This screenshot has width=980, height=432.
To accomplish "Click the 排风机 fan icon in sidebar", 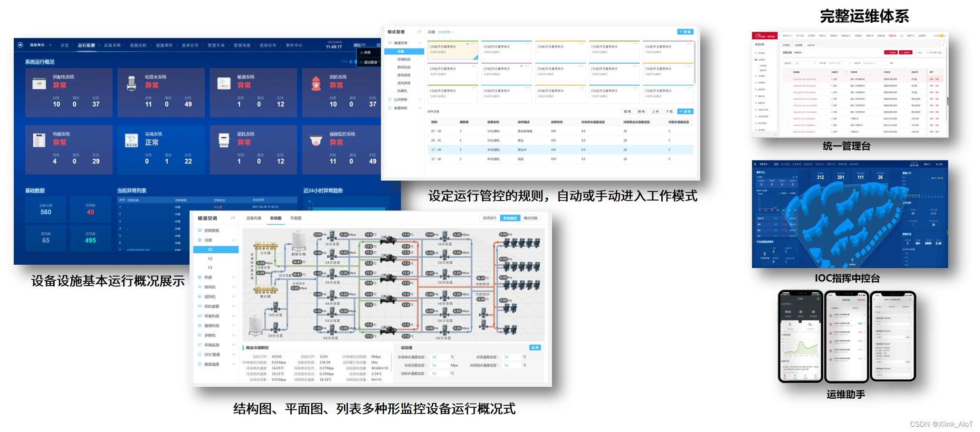I will [x=199, y=287].
